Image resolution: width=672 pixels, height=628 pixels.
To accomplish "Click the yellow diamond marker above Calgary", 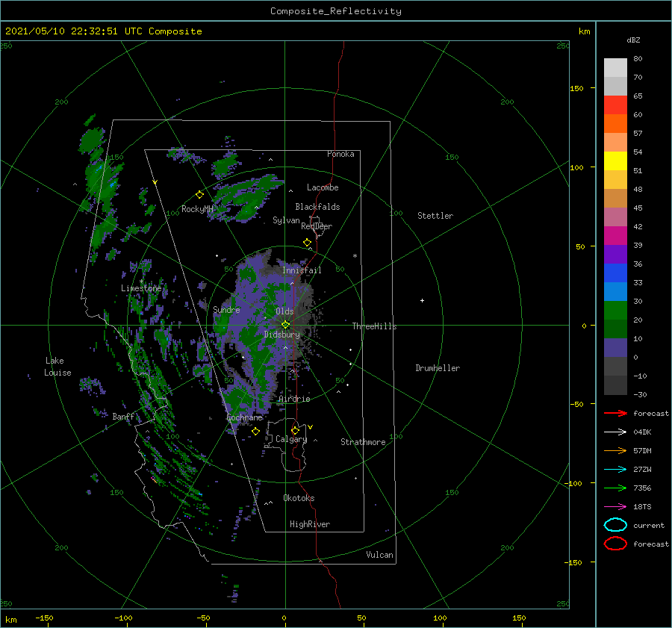I will coord(295,430).
